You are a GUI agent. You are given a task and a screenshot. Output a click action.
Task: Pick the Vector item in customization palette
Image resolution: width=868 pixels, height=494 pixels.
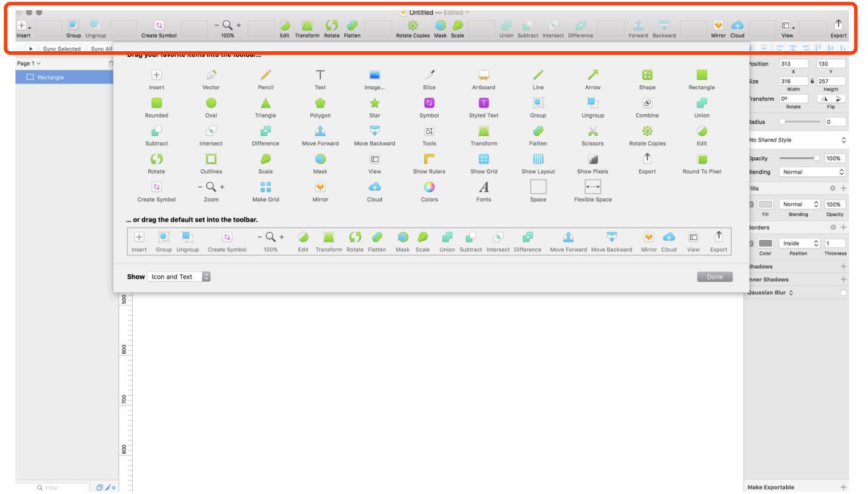click(211, 79)
